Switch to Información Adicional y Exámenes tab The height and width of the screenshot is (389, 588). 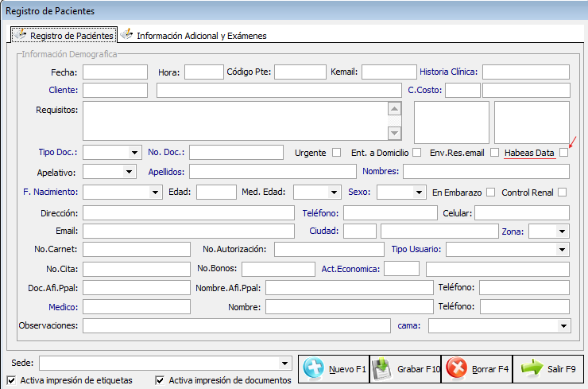tap(201, 36)
